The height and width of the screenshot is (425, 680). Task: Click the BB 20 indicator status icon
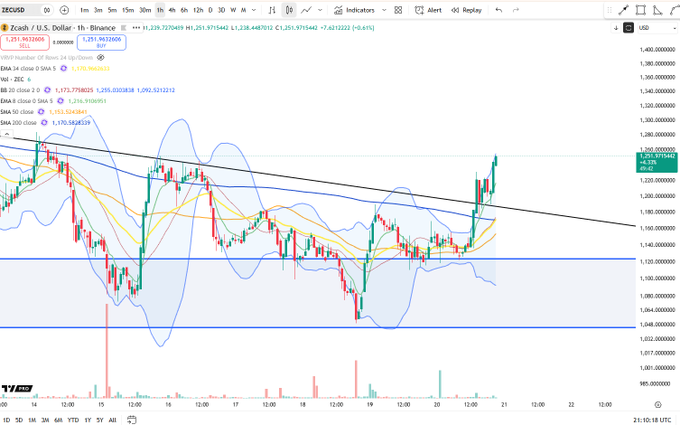[x=47, y=90]
